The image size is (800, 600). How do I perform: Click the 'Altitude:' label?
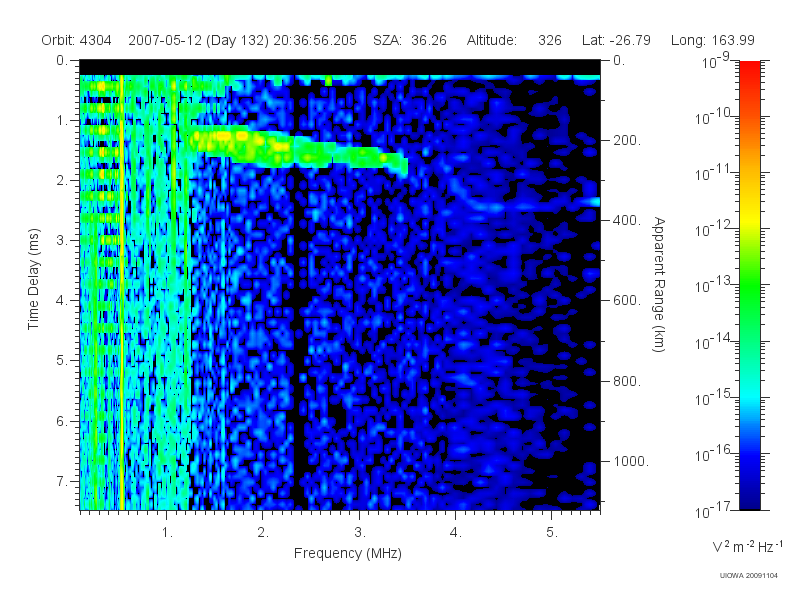(491, 40)
